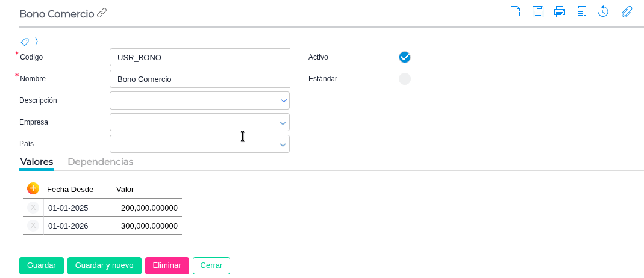Open the País dropdown
644x278 pixels.
283,144
